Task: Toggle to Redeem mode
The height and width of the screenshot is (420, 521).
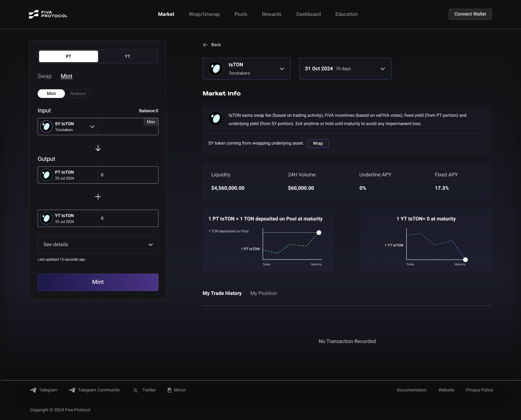Action: coord(78,94)
